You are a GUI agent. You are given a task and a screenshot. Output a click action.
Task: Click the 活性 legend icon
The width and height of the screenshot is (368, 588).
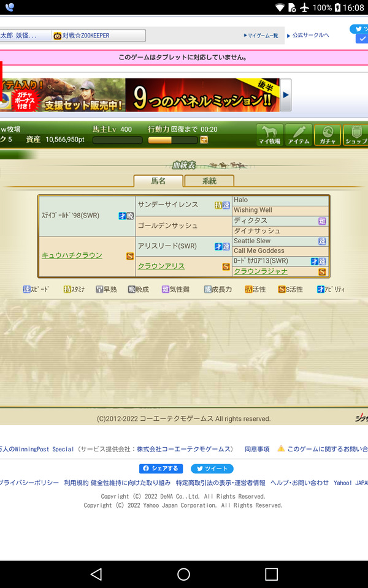248,289
